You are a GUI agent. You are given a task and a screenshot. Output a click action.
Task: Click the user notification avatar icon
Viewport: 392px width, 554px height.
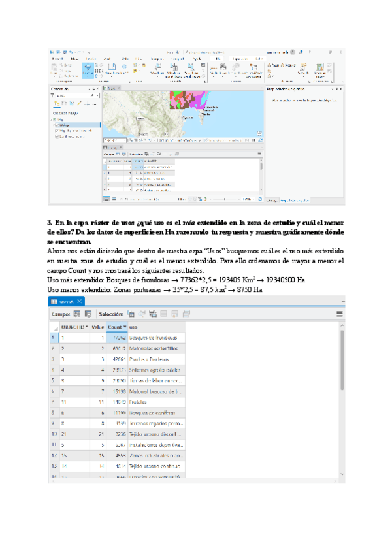coord(293,51)
